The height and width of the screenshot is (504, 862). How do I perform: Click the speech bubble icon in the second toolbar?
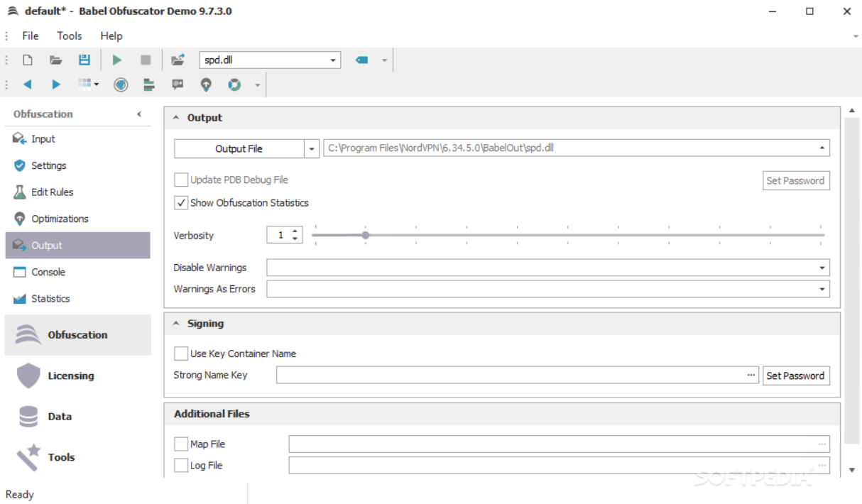[x=178, y=84]
